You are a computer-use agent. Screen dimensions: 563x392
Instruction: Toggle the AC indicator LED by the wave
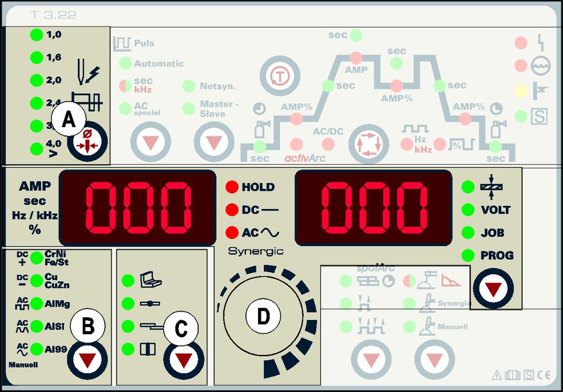point(232,232)
